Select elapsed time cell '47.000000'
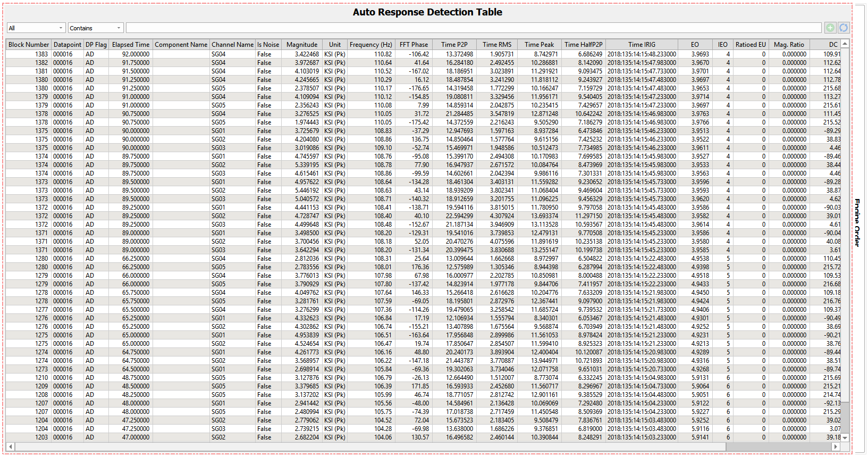Screen dimensions: 868x456 click(x=131, y=437)
